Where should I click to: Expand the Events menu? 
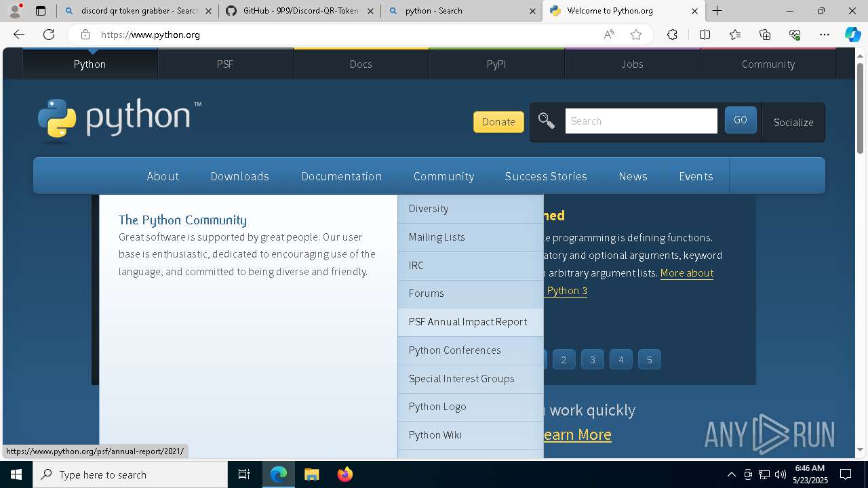(x=696, y=176)
